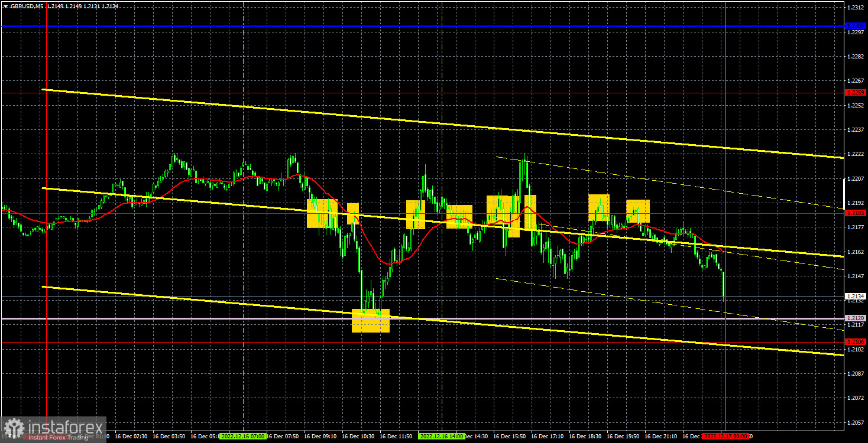
Task: Click the 1.2057 value on the price axis
Action: 855,422
